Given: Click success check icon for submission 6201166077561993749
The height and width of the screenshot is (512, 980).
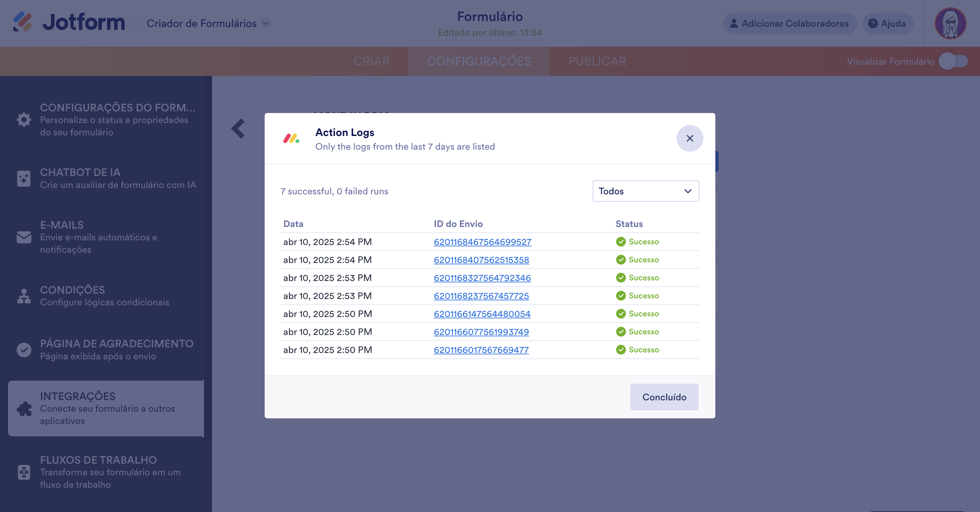Looking at the screenshot, I should pos(620,332).
